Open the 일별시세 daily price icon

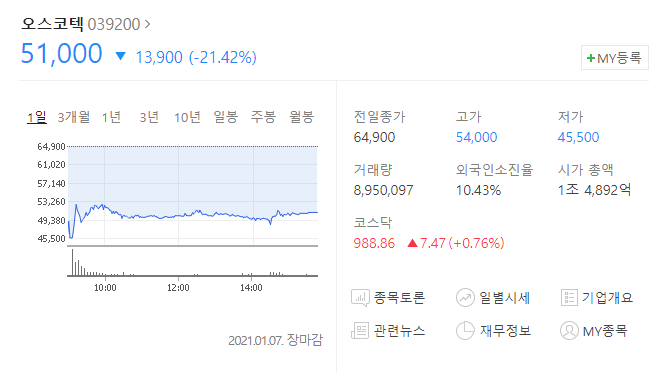465,298
